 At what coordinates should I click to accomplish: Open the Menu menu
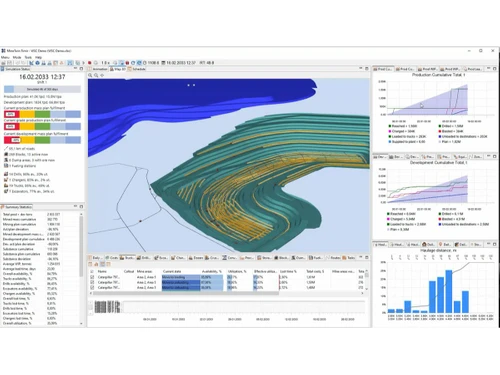5,57
